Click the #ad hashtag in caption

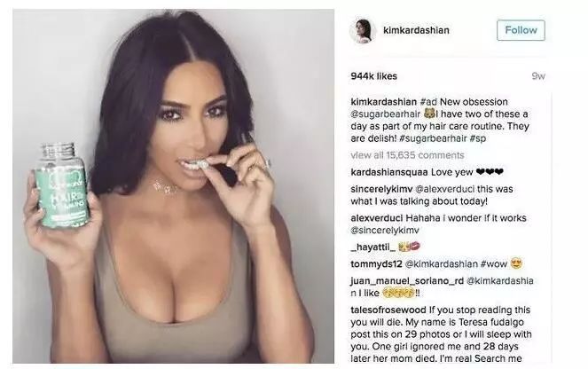tap(428, 102)
